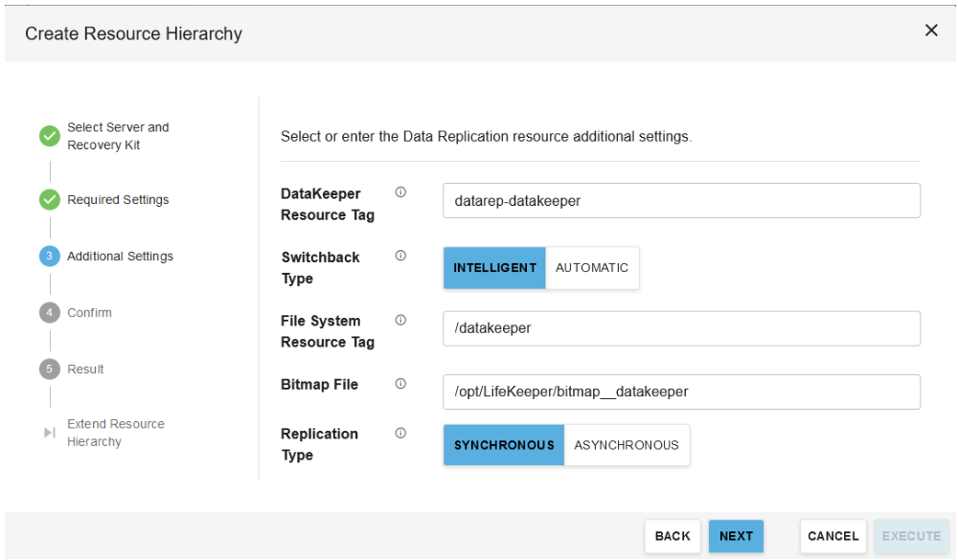Click info icon beside Bitmap File
958x560 pixels.
coord(400,383)
